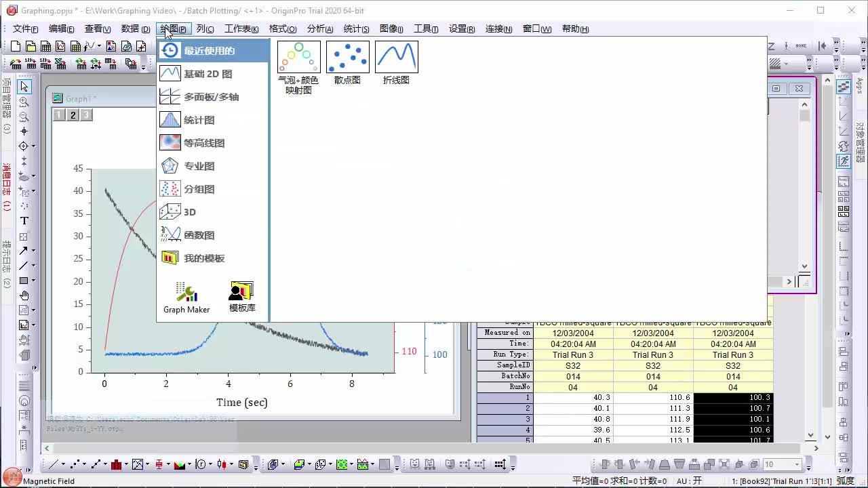Select cell 40.3 in worksheet row 1
This screenshot has width=868, height=488.
coord(574,397)
